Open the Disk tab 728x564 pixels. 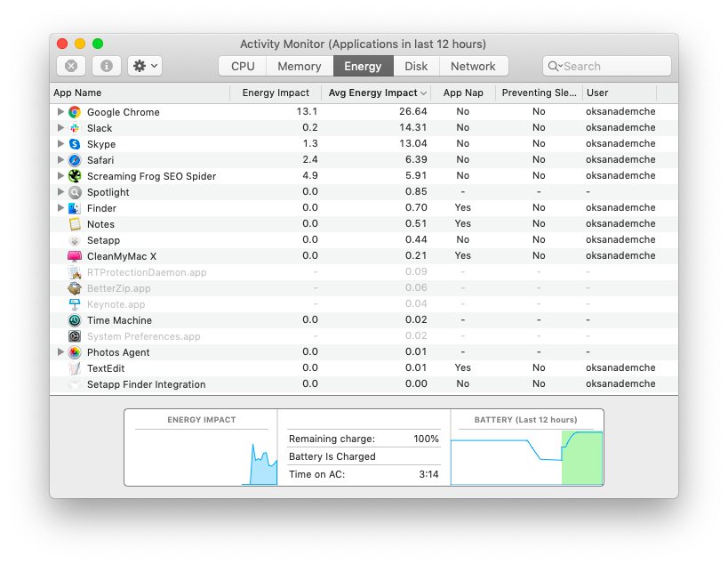(x=416, y=66)
